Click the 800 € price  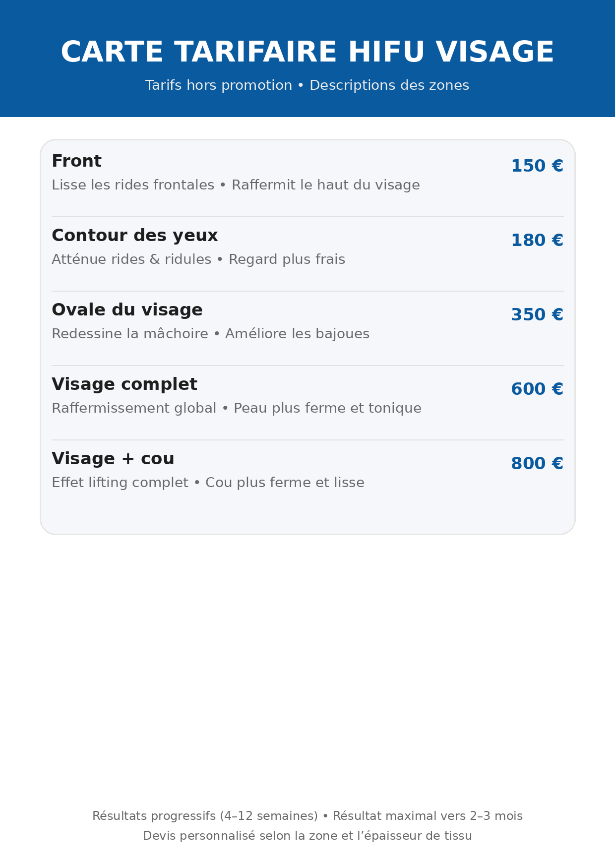point(537,463)
